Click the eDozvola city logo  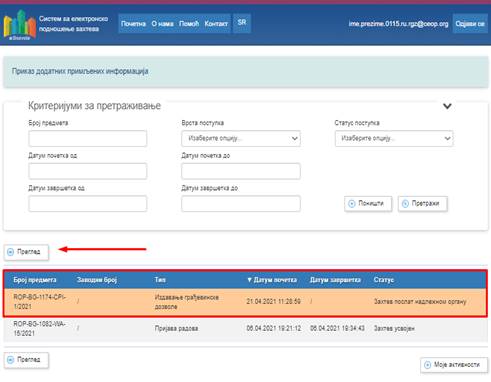pos(20,25)
